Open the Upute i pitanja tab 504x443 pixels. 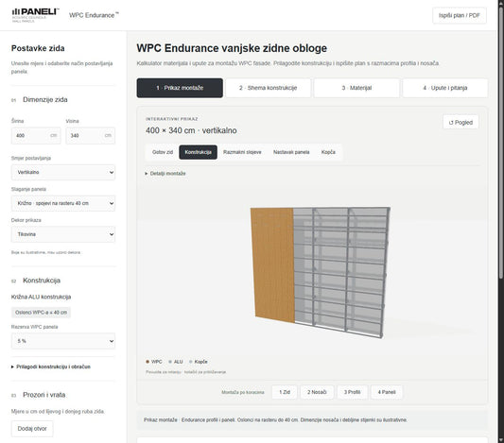coord(445,88)
